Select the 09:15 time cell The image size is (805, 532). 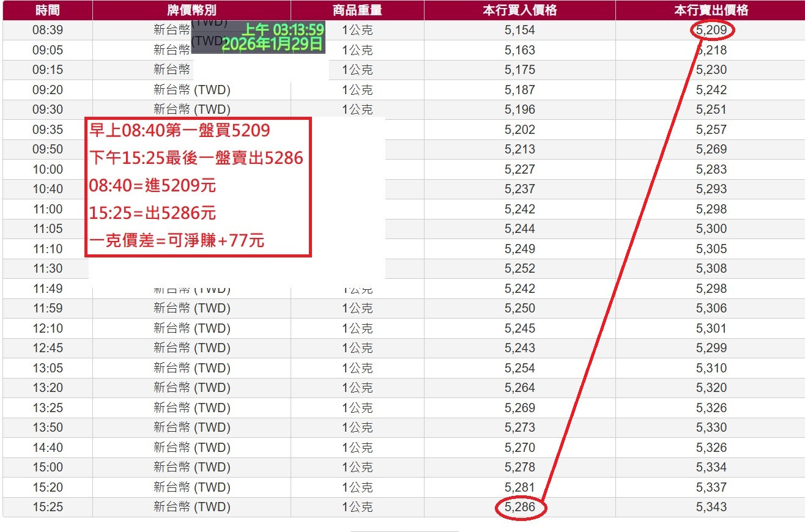point(48,70)
